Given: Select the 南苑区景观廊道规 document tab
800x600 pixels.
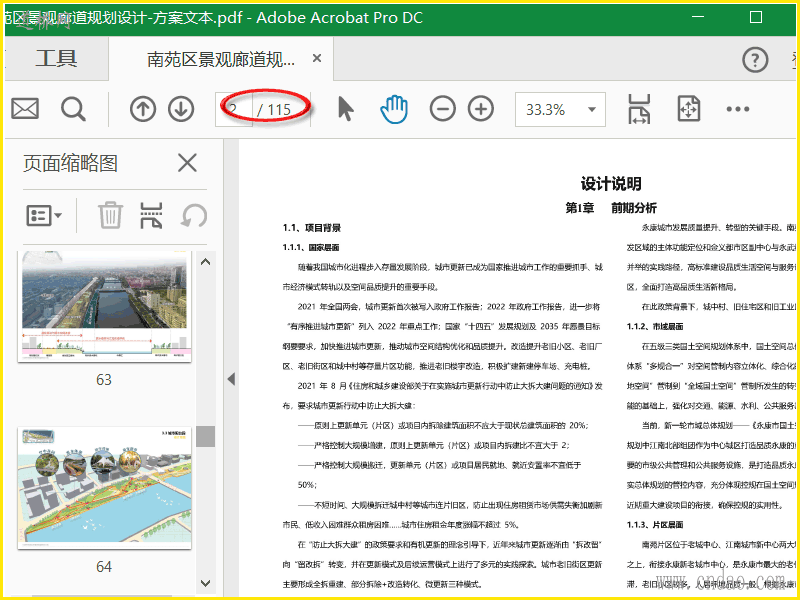Looking at the screenshot, I should [221, 59].
